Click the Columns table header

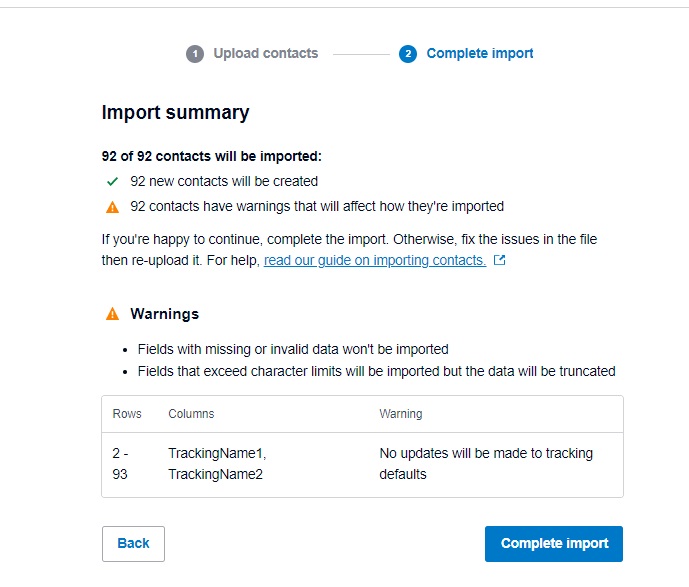(x=191, y=414)
